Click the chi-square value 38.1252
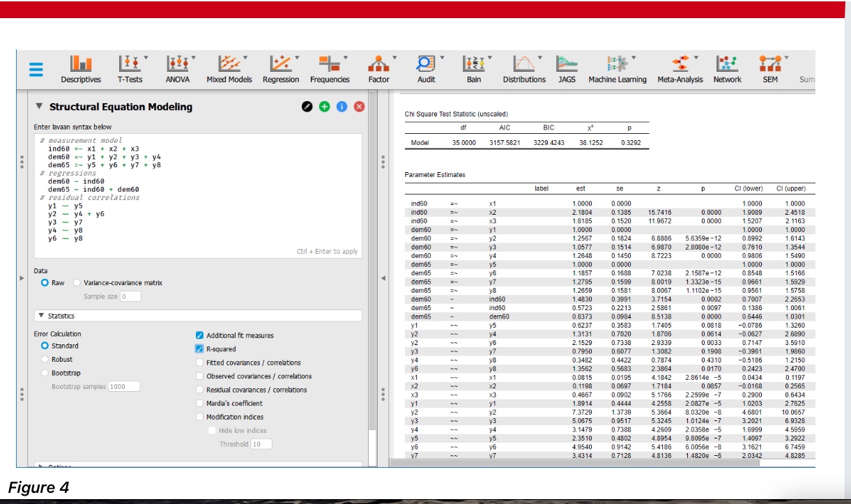Image resolution: width=851 pixels, height=504 pixels. coord(591,142)
